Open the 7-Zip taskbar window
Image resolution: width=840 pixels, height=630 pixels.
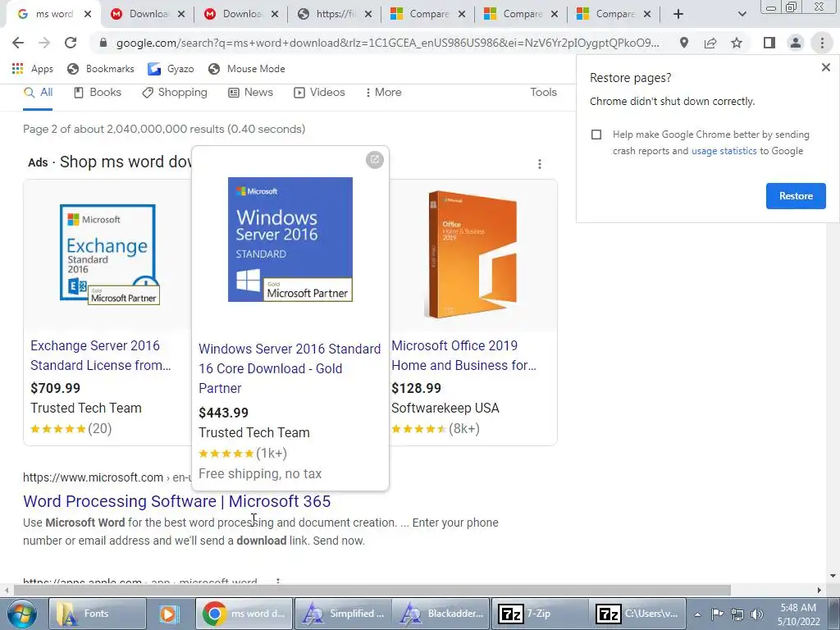(539, 614)
